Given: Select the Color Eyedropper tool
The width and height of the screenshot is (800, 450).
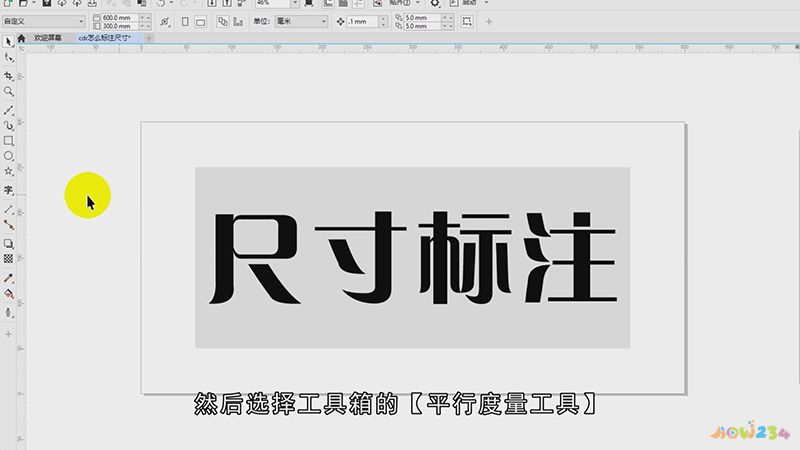Looking at the screenshot, I should click(x=8, y=278).
